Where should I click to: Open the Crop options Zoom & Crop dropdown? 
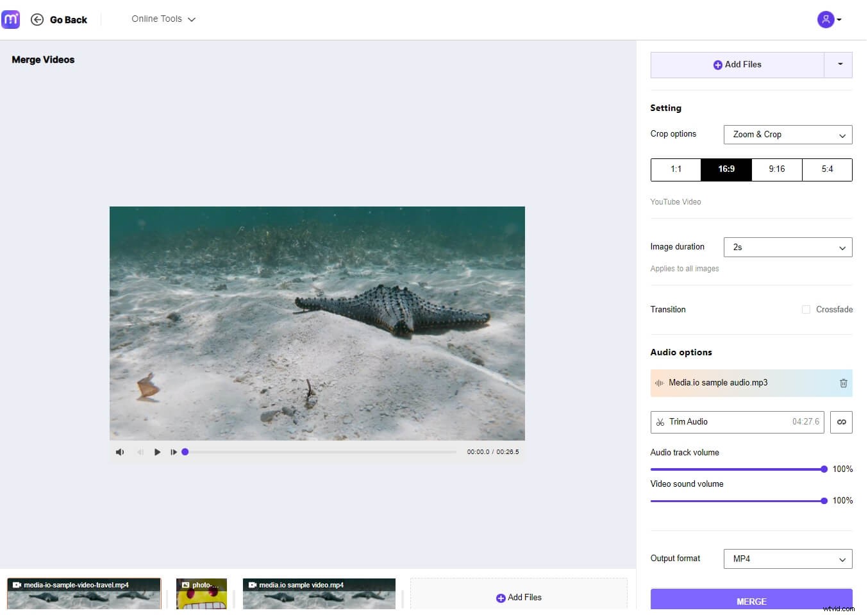pyautogui.click(x=787, y=135)
